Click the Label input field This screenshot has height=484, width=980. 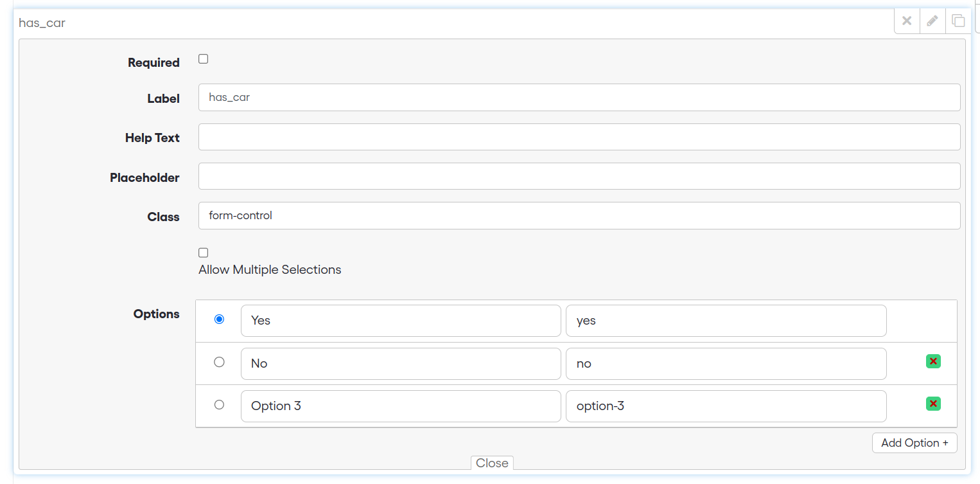pyautogui.click(x=579, y=98)
